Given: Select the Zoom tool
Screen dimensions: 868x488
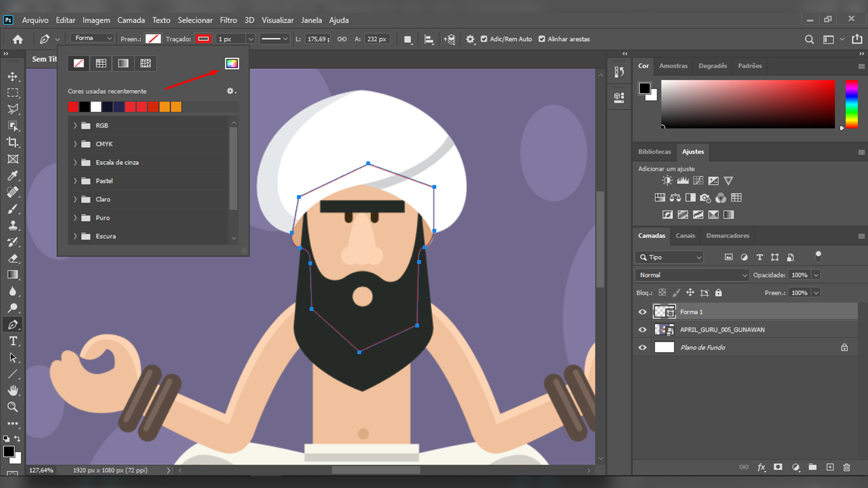Looking at the screenshot, I should pyautogui.click(x=13, y=407).
